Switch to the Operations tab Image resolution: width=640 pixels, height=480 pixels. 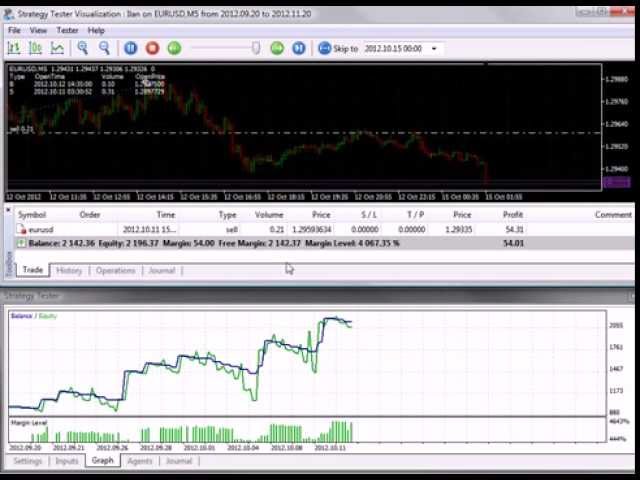tap(116, 271)
